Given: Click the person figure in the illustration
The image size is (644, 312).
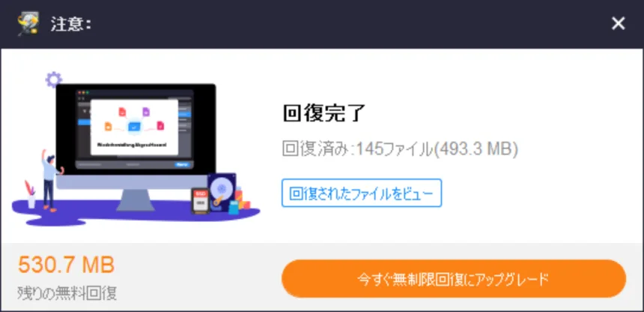Looking at the screenshot, I should [x=49, y=181].
